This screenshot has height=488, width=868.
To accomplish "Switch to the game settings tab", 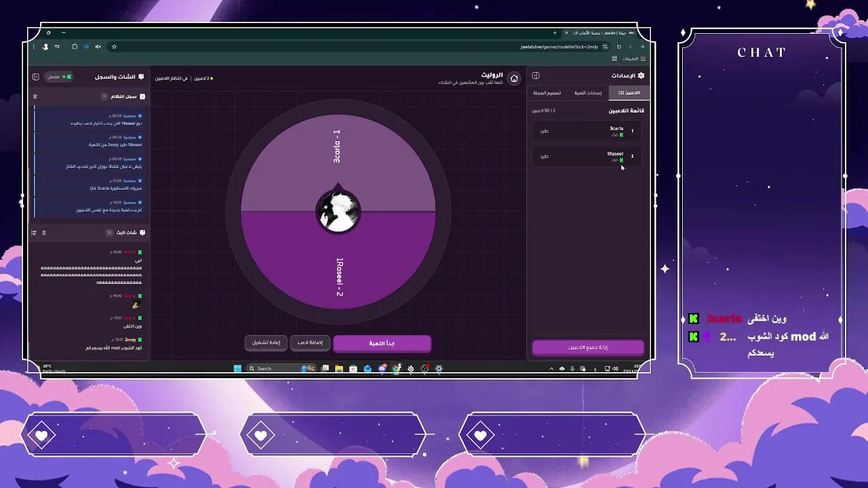I will pyautogui.click(x=588, y=93).
